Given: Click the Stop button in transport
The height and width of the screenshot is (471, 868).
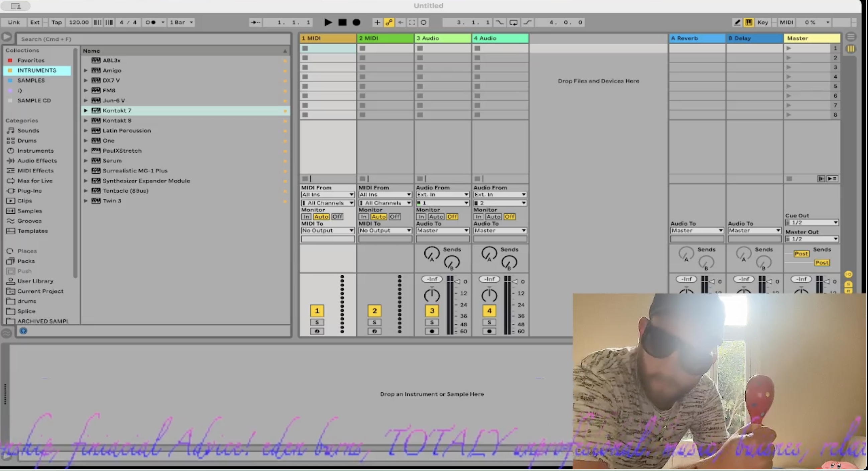Looking at the screenshot, I should 342,22.
